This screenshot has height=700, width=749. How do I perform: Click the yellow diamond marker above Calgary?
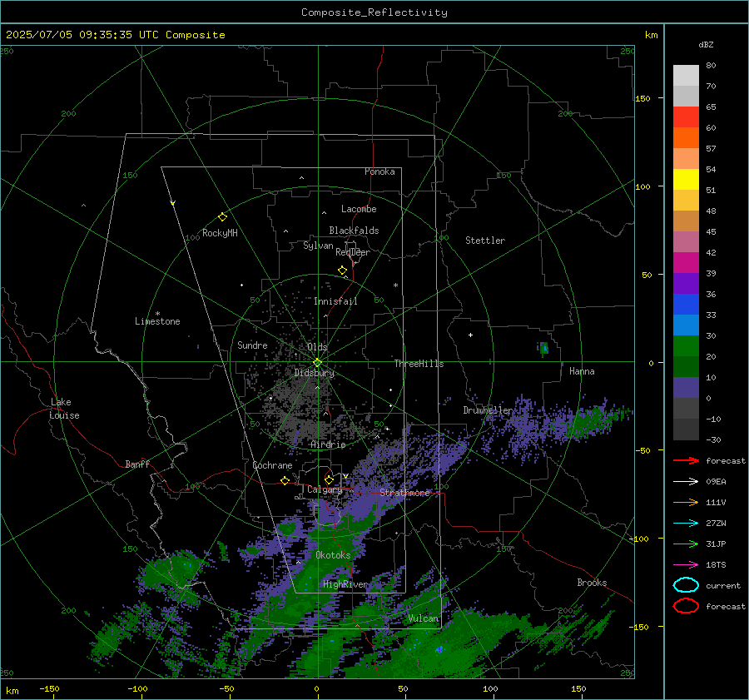tap(329, 479)
